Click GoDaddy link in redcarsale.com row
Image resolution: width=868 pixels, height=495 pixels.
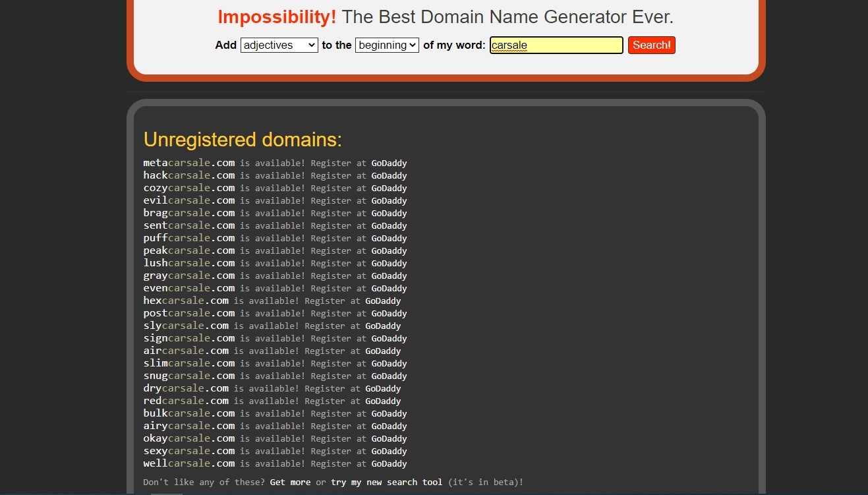pyautogui.click(x=383, y=401)
